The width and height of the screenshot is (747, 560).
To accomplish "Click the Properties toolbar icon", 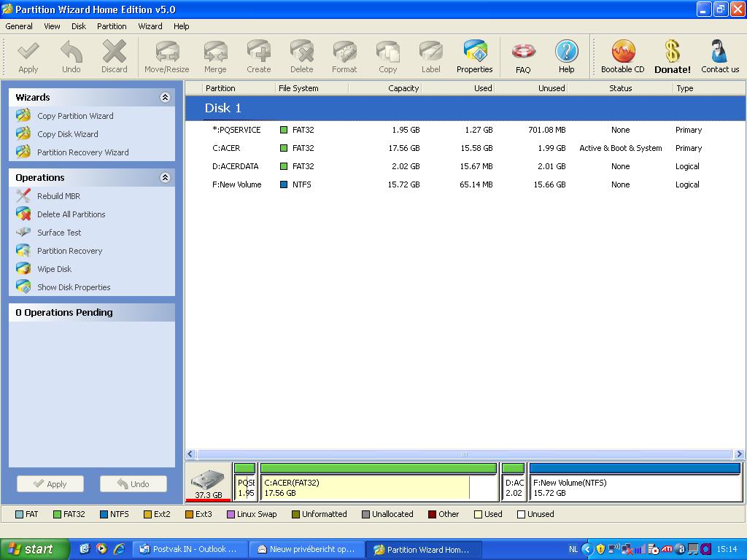I will [x=474, y=57].
